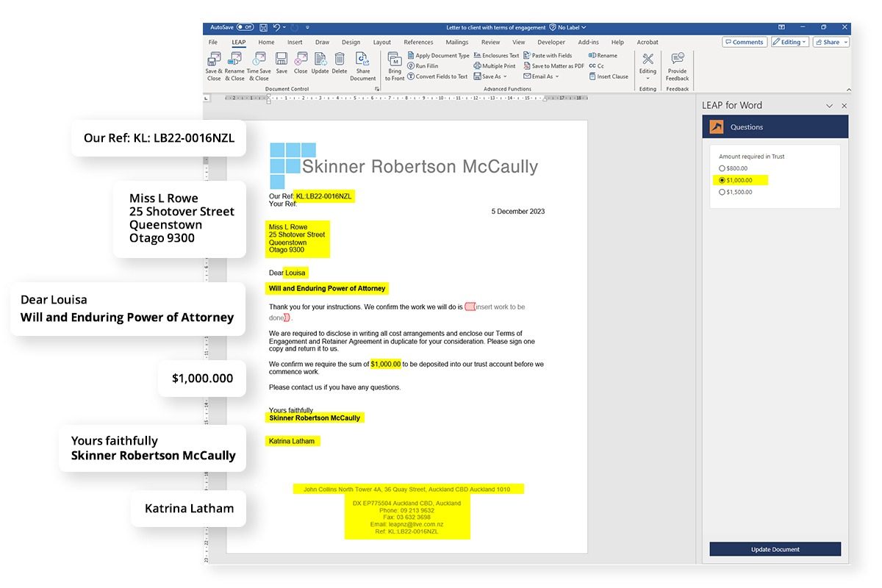Click the Cc command
The image size is (882, 588).
click(x=596, y=66)
